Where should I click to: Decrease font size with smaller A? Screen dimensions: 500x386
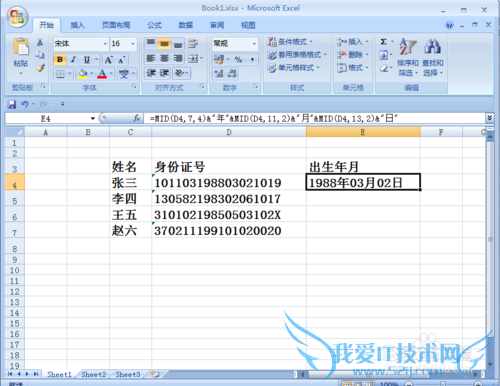point(121,60)
